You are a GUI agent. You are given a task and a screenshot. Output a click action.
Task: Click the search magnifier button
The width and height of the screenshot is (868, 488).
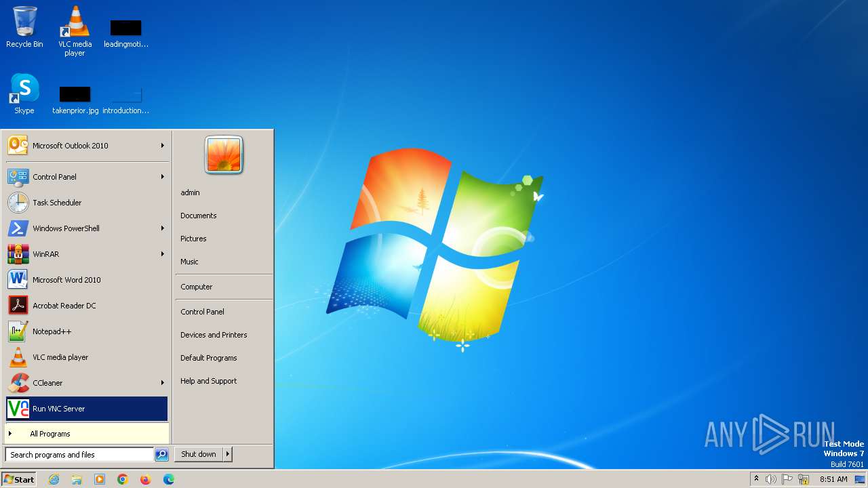click(161, 455)
